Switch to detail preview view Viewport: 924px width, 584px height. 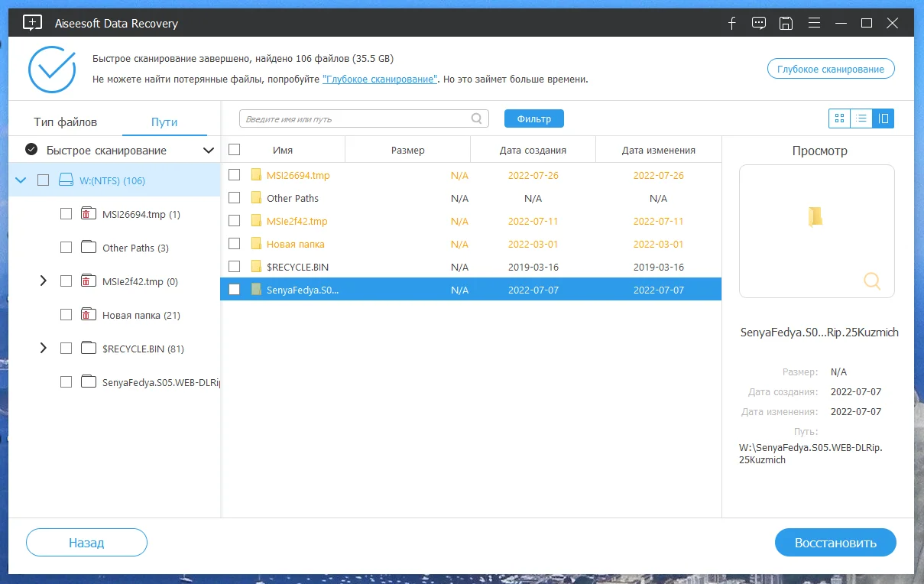click(883, 118)
